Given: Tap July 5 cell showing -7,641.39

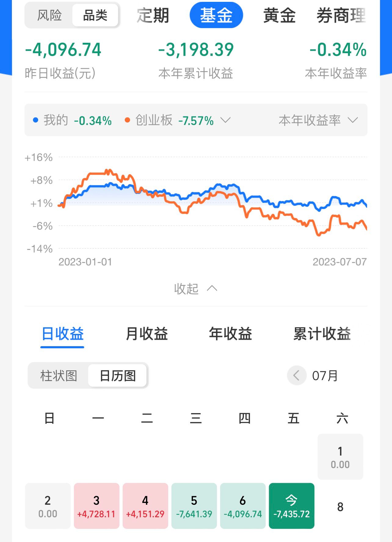Looking at the screenshot, I should (x=194, y=506).
